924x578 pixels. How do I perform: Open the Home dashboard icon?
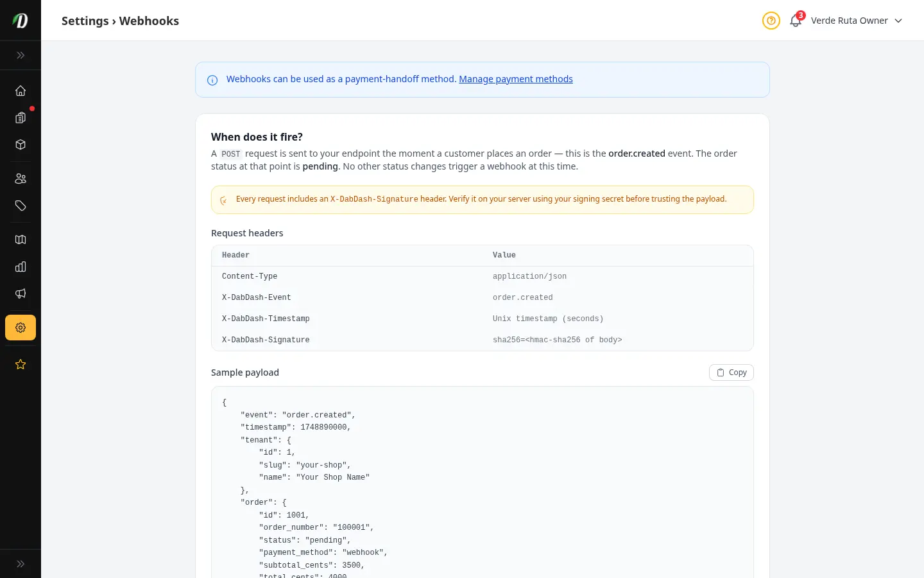click(21, 91)
